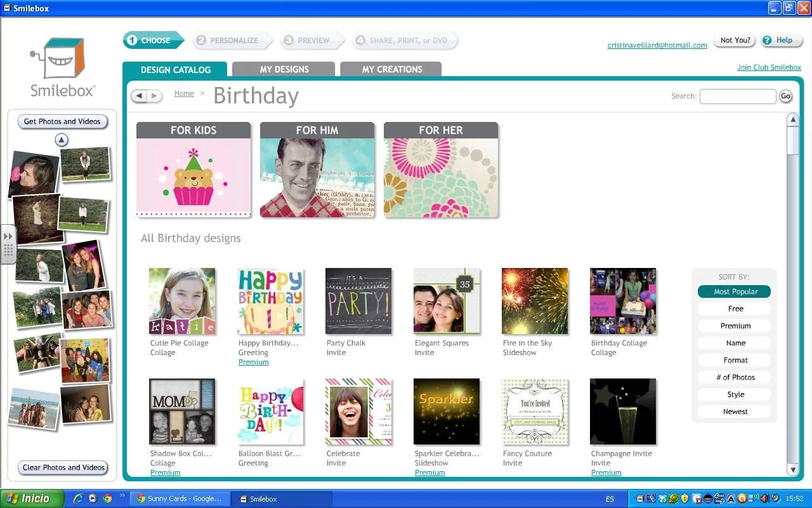Select the Elegant Squares Invite design
The width and height of the screenshot is (812, 508).
[x=447, y=301]
